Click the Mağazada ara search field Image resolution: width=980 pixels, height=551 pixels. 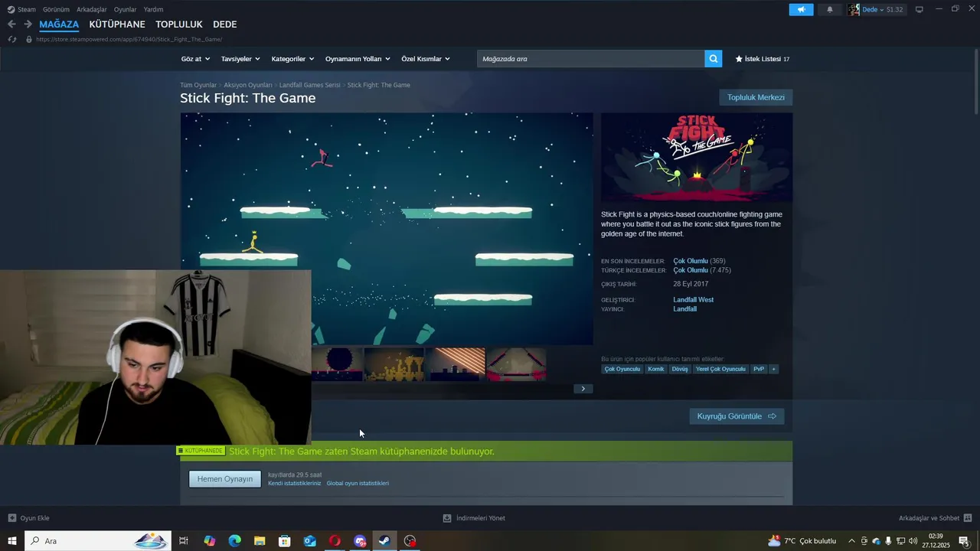click(x=591, y=59)
